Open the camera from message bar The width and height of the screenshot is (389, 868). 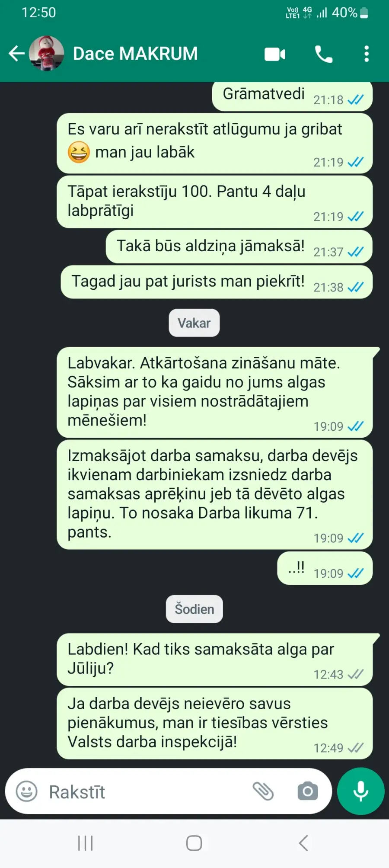[x=308, y=791]
